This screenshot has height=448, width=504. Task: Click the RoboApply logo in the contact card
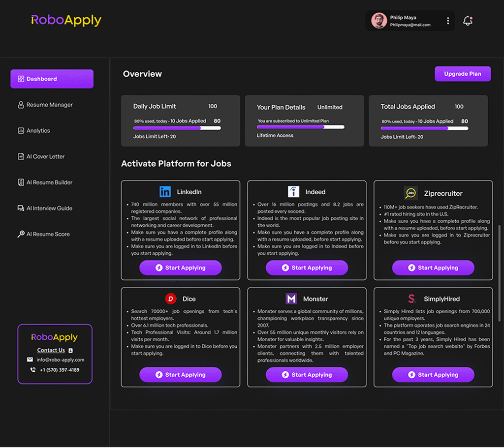pos(54,337)
